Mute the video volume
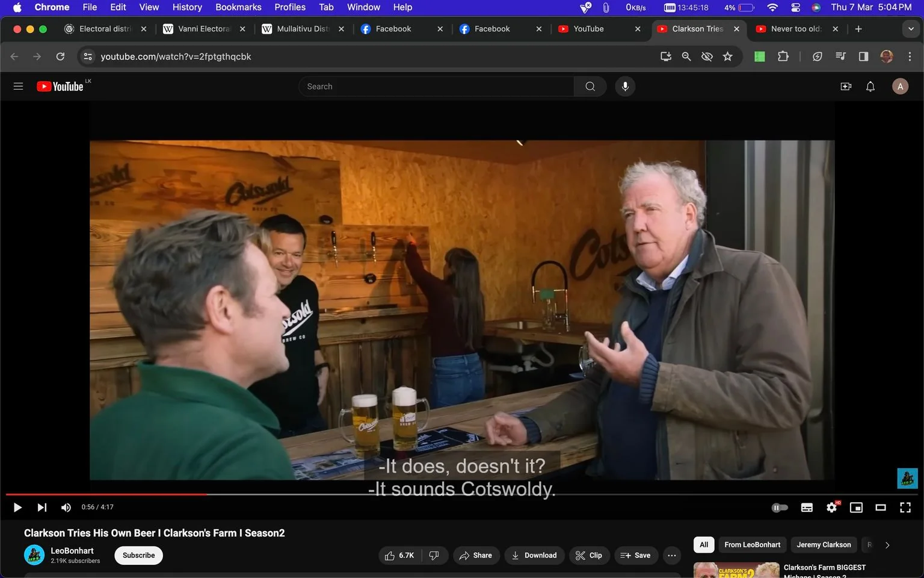The width and height of the screenshot is (924, 578). pos(66,508)
